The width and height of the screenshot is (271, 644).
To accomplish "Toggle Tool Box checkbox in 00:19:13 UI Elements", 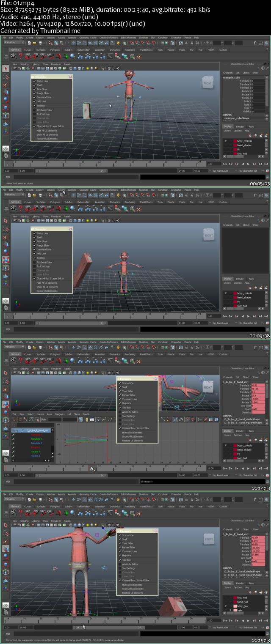I will pos(120,560).
